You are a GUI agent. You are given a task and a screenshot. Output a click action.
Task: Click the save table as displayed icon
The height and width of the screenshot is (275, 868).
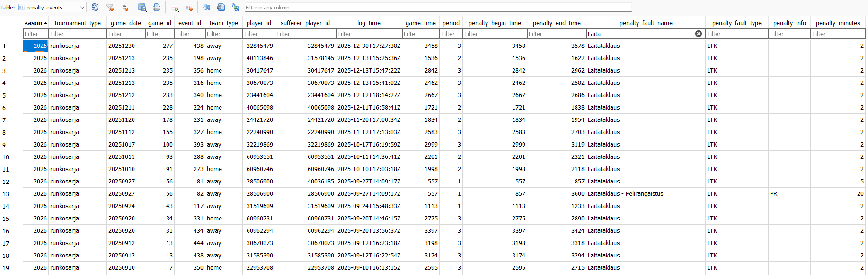[142, 8]
